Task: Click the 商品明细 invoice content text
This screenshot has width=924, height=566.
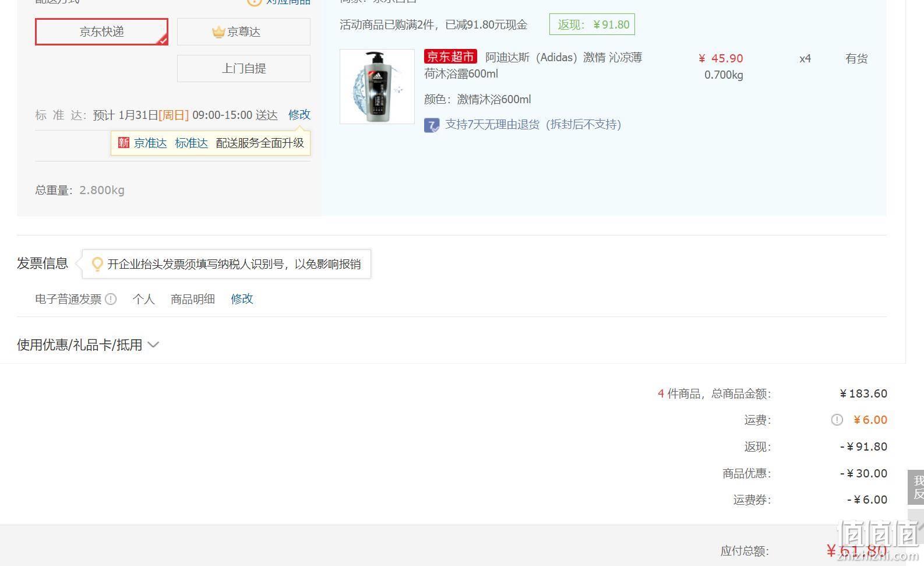Action: (x=193, y=299)
